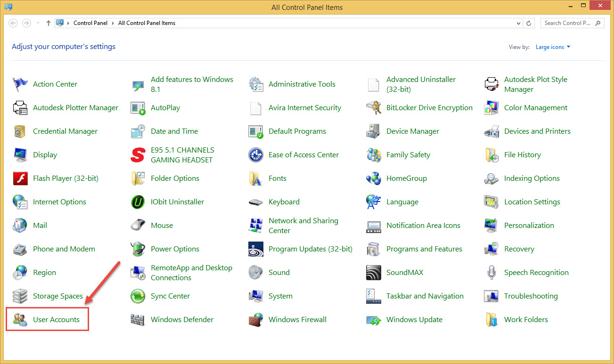Expand the address bar history dropdown

[x=519, y=23]
